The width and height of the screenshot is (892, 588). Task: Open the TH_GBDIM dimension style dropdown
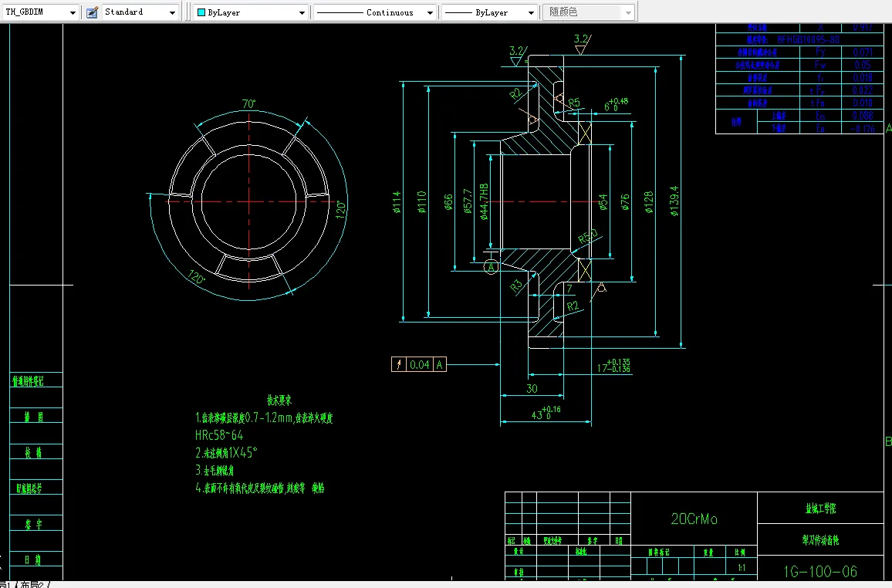pos(73,12)
